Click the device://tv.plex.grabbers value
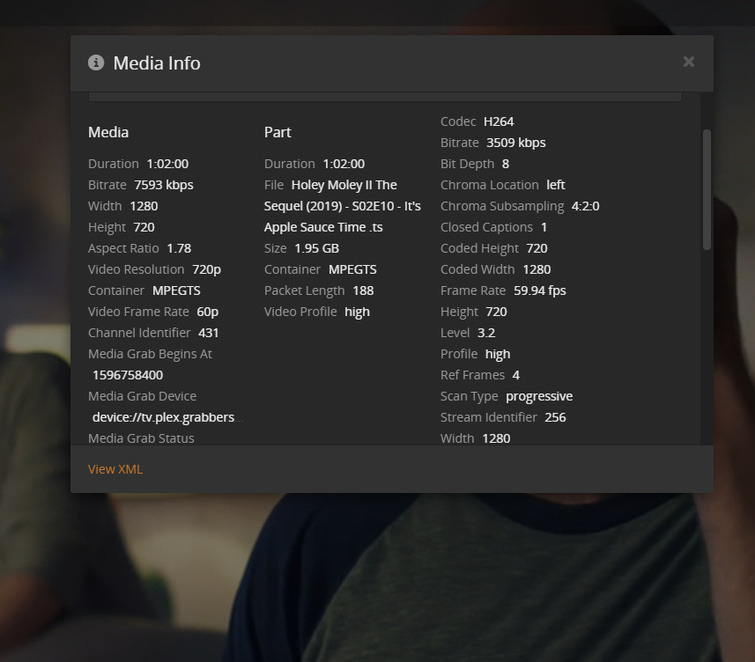This screenshot has height=662, width=755. 164,417
